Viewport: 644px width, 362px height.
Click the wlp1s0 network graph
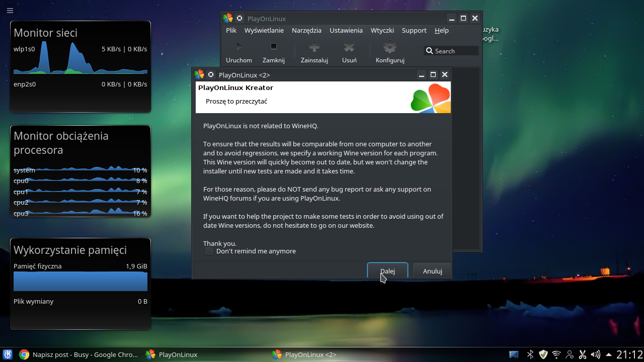pyautogui.click(x=80, y=58)
